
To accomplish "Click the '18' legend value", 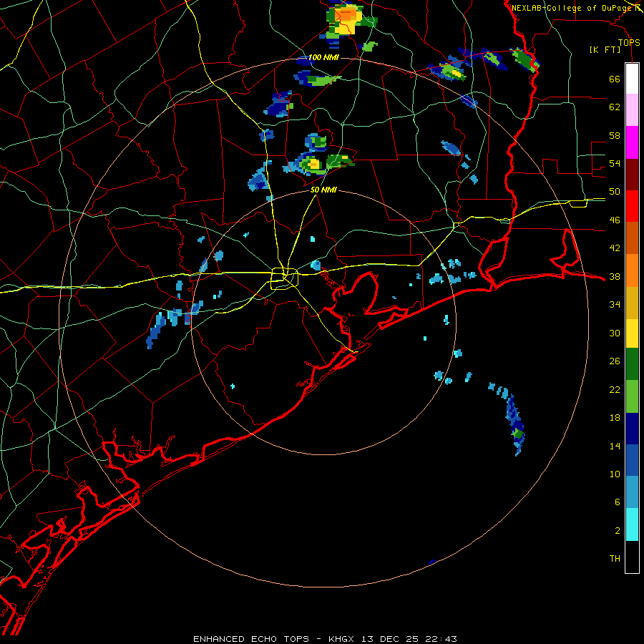I will 615,418.
